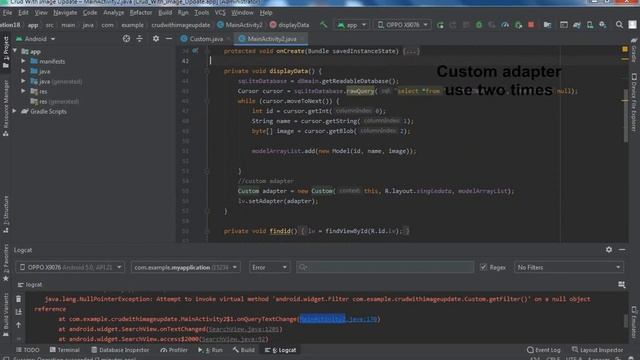The image size is (640, 360).
Task: Click Sync Project with Gradle elephant icon
Action: (x=577, y=25)
